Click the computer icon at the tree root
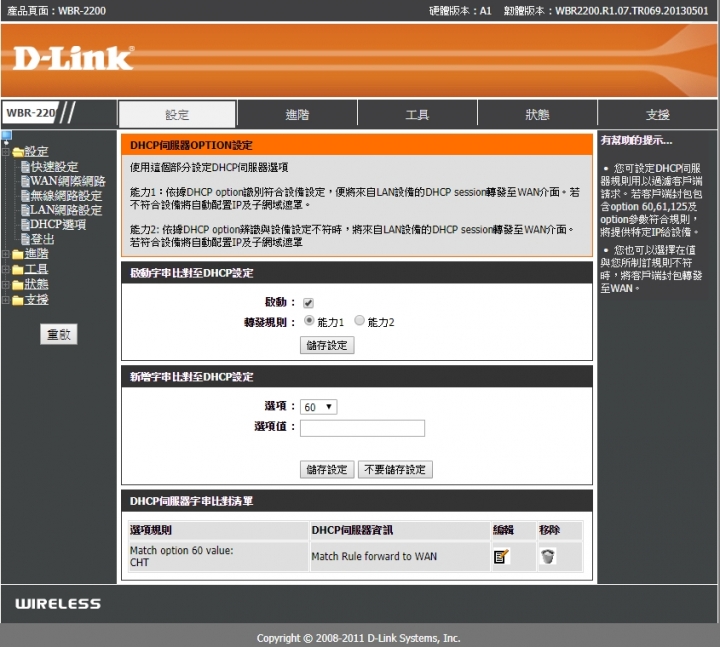The image size is (720, 647). click(x=6, y=136)
